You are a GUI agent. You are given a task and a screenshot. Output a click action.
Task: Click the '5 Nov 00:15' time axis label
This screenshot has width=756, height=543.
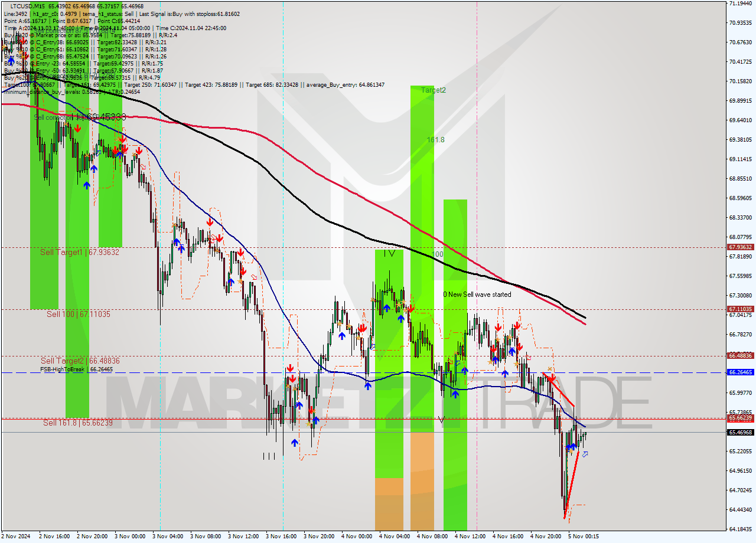tap(584, 537)
